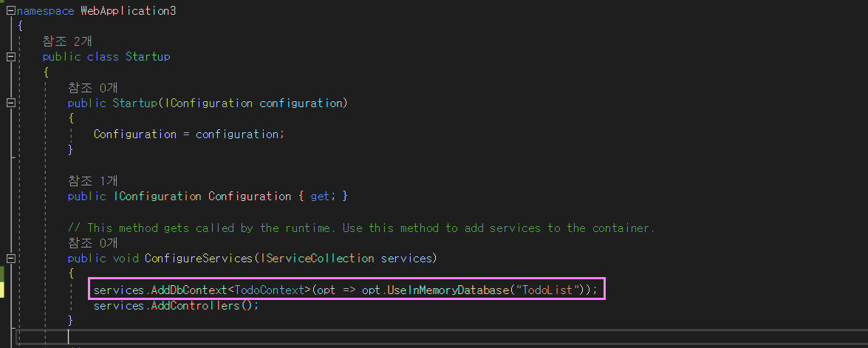Collapse the namespace WebApplication3 block
This screenshot has width=868, height=348.
[x=10, y=10]
